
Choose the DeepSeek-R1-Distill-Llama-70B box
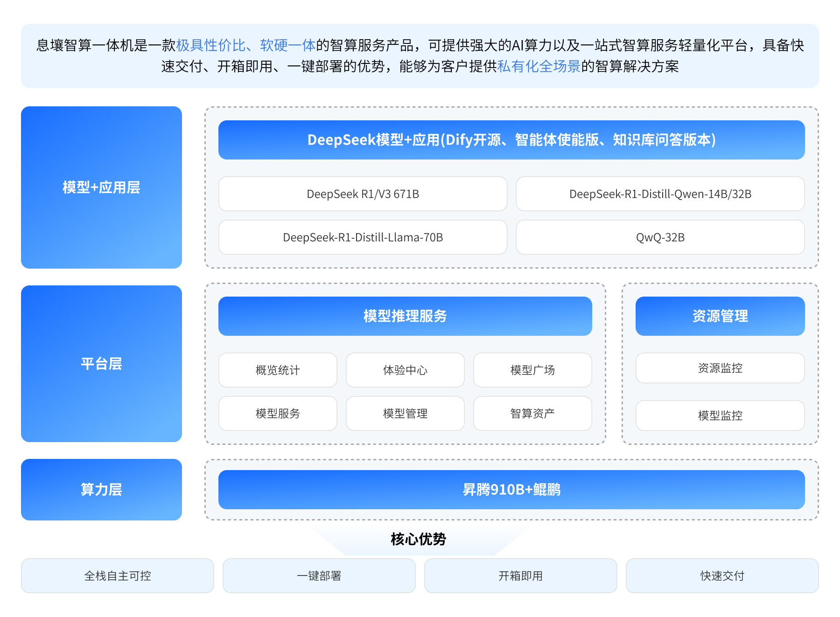(363, 237)
